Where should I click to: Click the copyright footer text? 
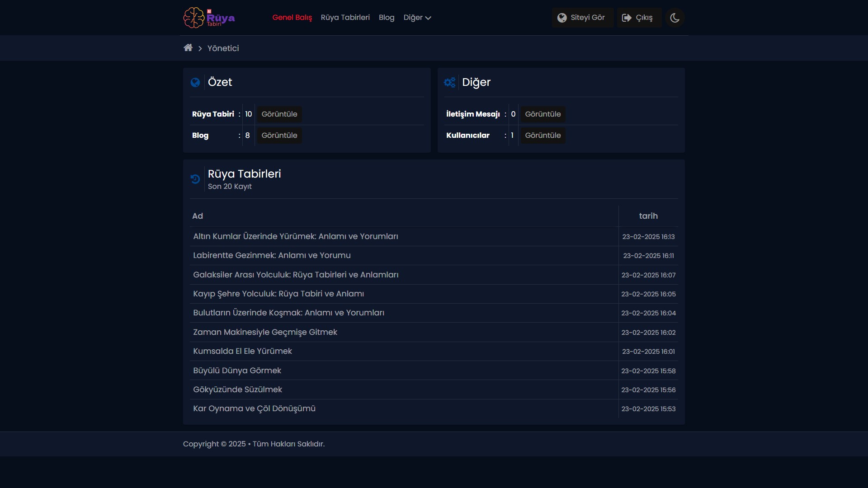254,444
